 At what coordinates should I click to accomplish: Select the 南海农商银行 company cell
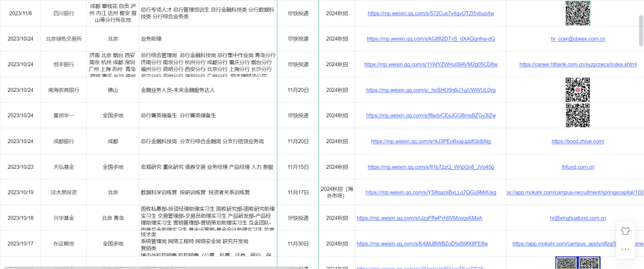click(64, 90)
